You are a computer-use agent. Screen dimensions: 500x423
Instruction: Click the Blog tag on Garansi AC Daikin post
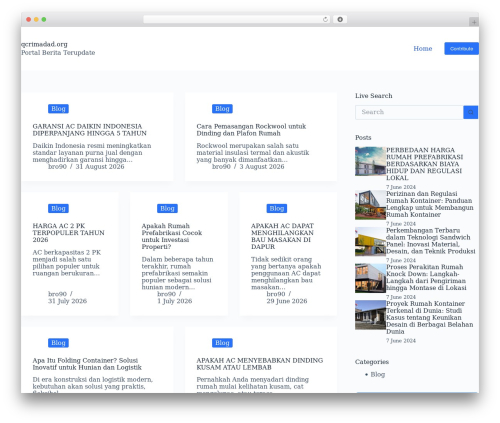[58, 109]
